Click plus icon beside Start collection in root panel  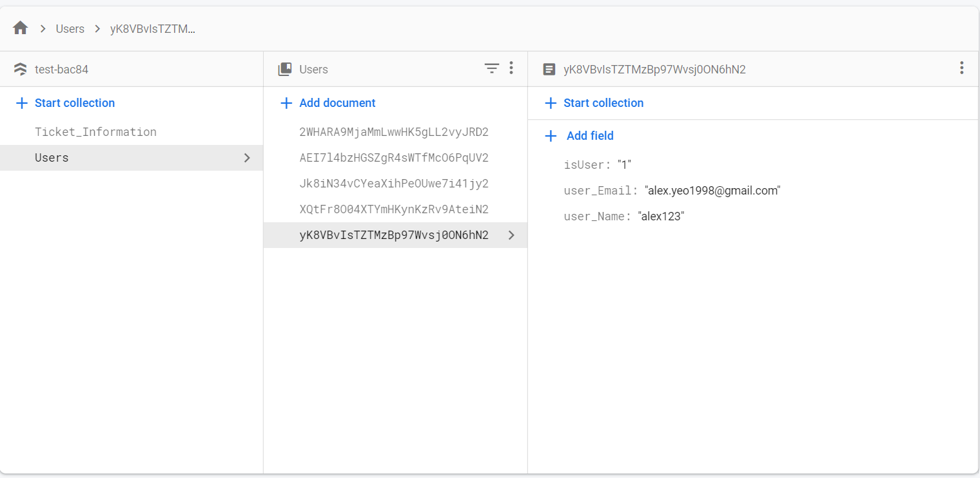point(22,103)
